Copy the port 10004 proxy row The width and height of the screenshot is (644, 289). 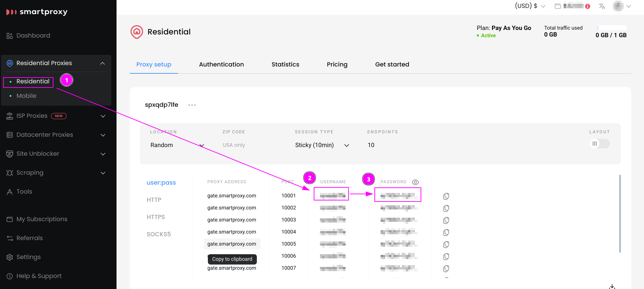(x=446, y=233)
